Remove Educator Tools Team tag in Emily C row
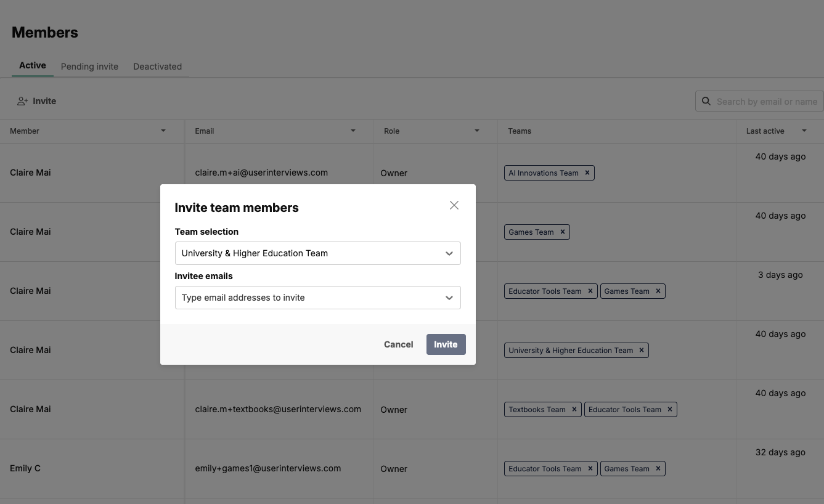Viewport: 824px width, 504px height. (590, 468)
